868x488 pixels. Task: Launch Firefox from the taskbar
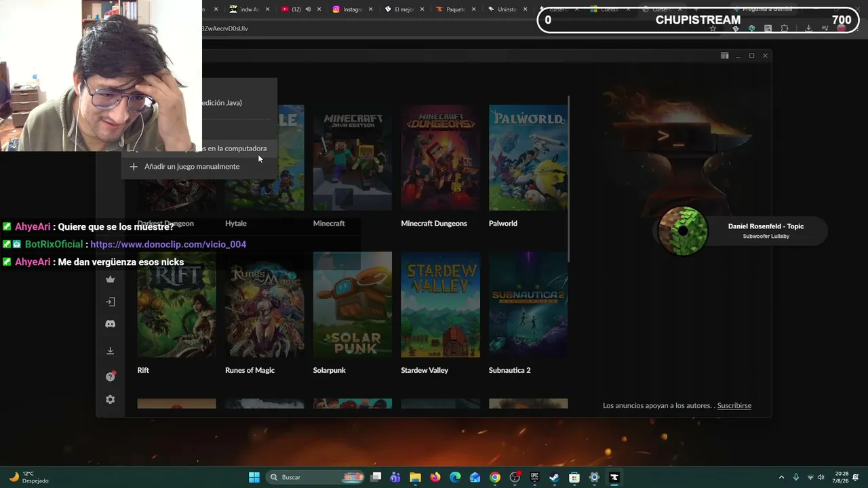[x=435, y=477]
